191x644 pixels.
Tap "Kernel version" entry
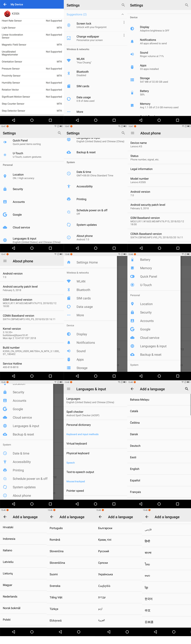[x=32, y=334]
